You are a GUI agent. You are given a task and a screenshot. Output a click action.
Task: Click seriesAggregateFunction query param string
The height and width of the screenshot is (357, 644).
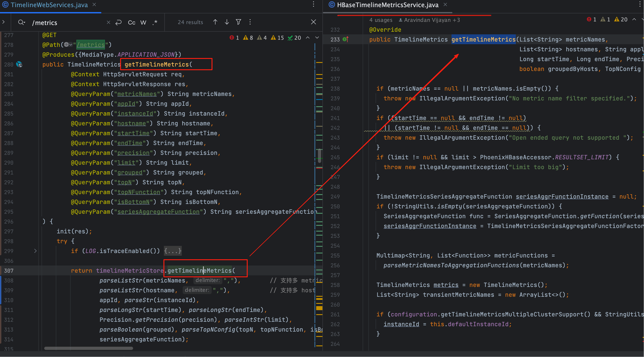point(159,212)
